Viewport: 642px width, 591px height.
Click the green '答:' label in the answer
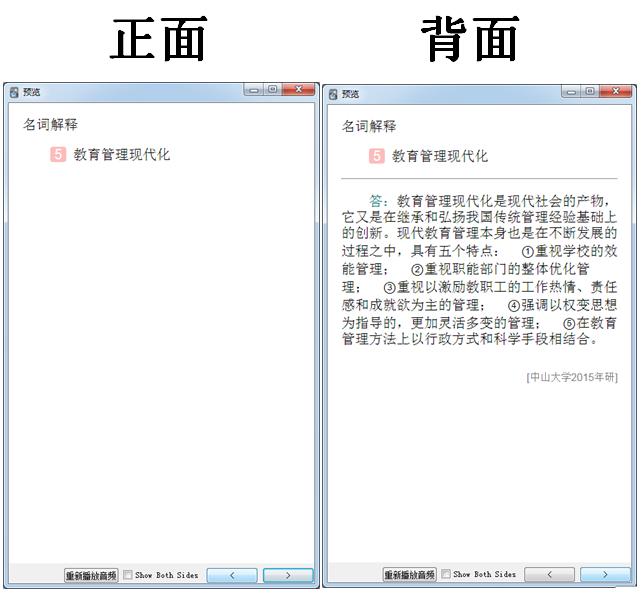tap(378, 201)
